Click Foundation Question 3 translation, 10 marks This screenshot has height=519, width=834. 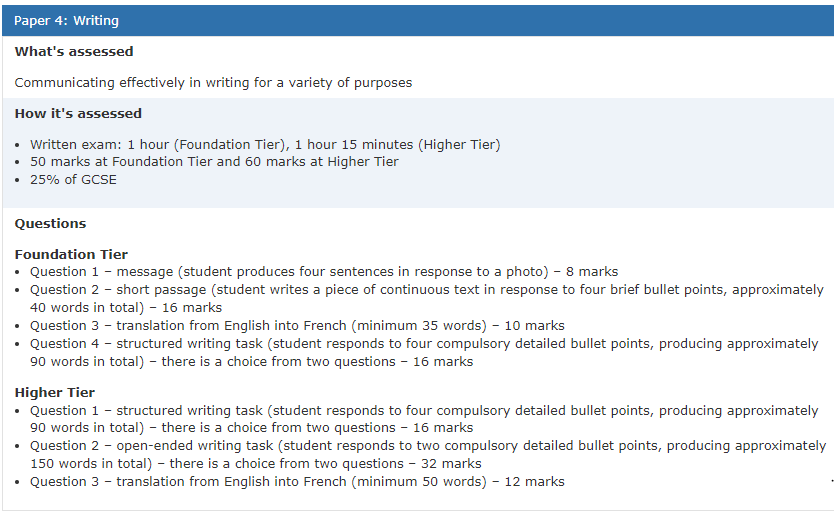pos(297,325)
